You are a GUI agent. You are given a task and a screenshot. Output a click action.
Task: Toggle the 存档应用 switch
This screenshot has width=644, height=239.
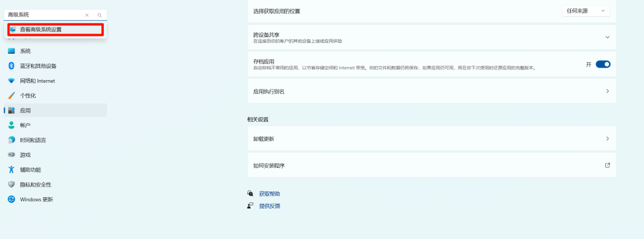603,64
